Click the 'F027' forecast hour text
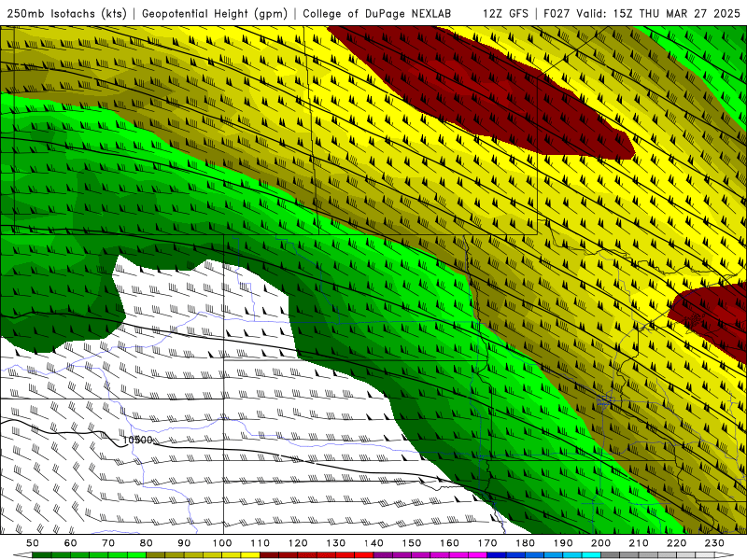 point(557,13)
